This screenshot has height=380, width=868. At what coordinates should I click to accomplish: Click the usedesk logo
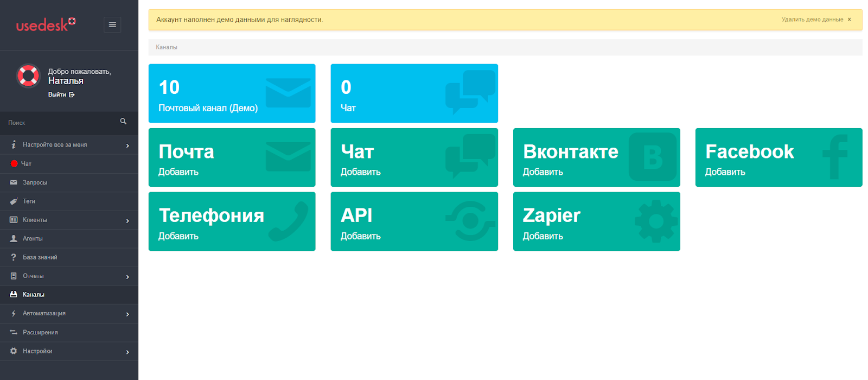click(46, 24)
